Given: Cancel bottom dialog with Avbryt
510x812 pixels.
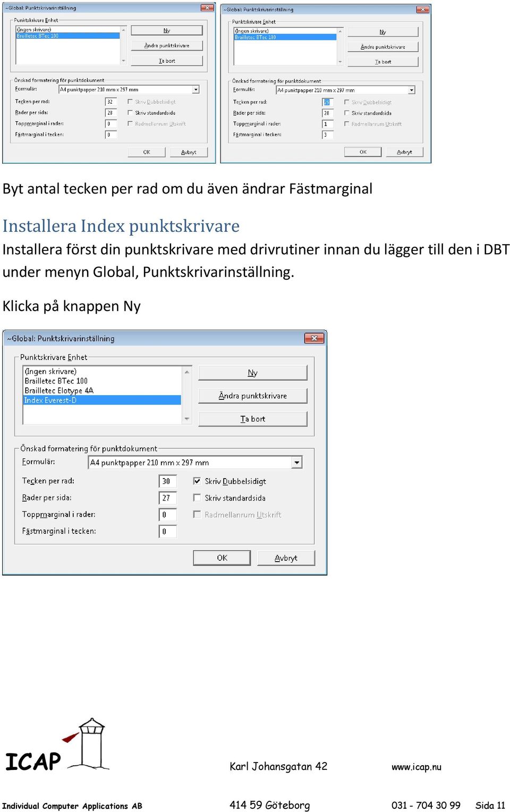Looking at the screenshot, I should (286, 558).
